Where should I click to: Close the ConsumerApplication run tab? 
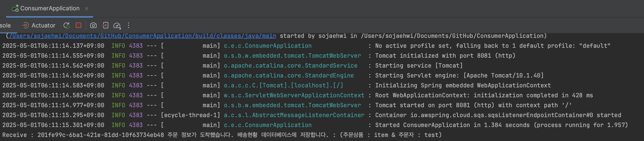coord(87,9)
